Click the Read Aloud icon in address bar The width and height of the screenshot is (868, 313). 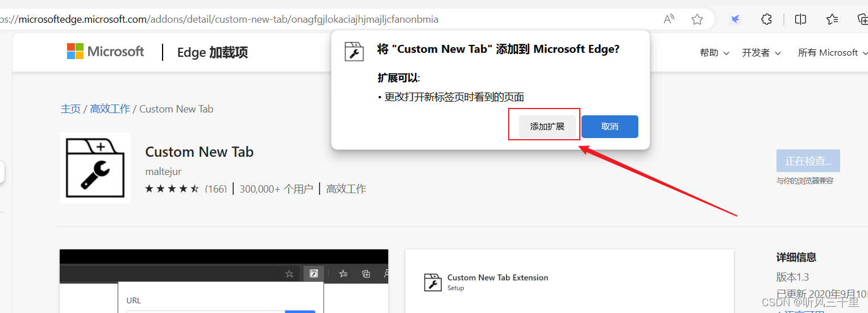click(x=669, y=19)
